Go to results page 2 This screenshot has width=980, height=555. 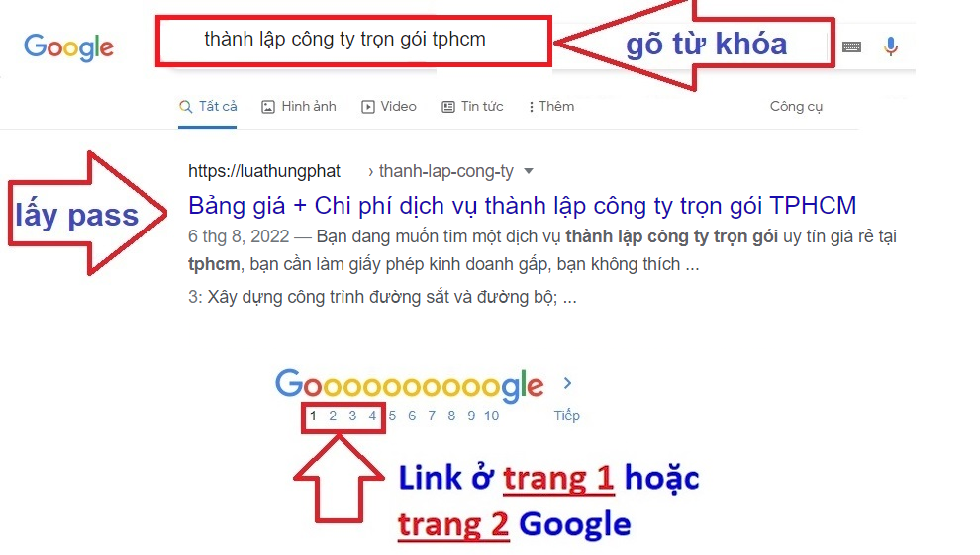pyautogui.click(x=333, y=416)
